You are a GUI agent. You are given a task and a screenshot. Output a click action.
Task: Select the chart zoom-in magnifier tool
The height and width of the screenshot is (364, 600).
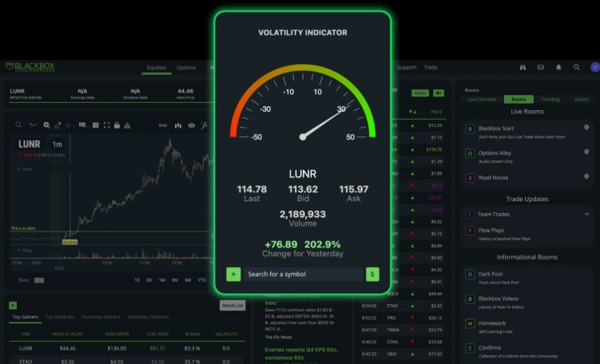46,125
